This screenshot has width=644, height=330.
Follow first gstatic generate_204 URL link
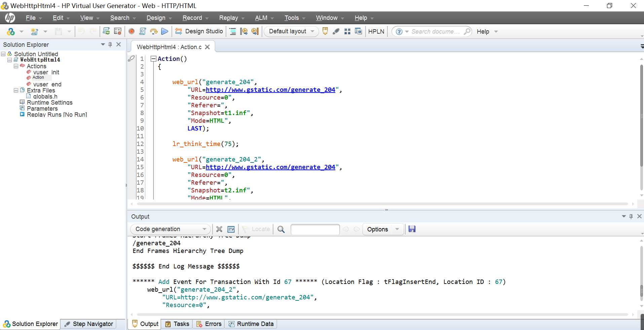pos(270,90)
